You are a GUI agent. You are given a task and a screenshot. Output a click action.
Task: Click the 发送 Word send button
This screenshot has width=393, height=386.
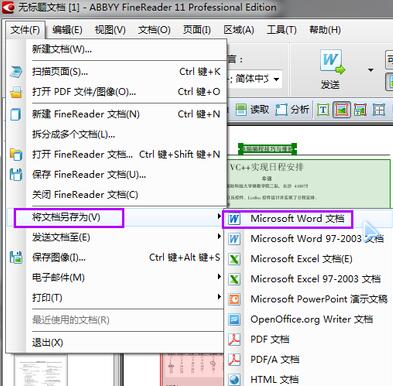332,70
